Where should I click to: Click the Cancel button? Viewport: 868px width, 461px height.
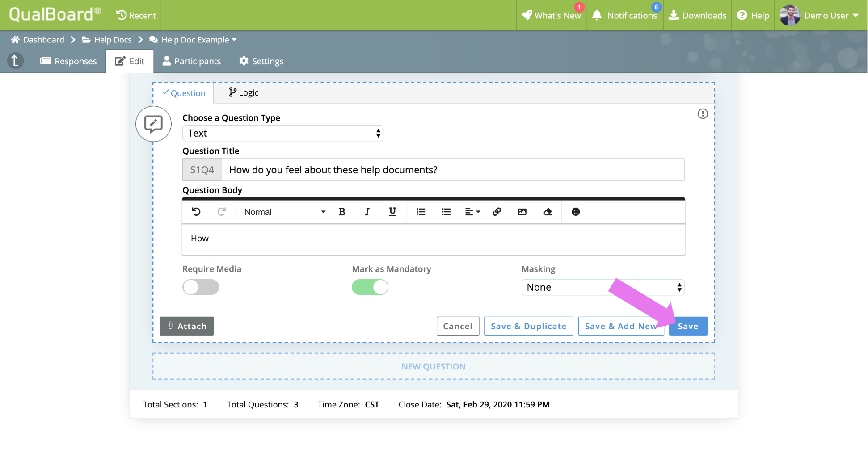pos(458,326)
